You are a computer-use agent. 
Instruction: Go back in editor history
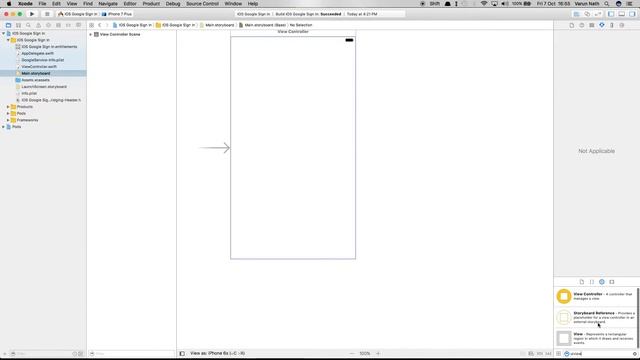(100, 25)
